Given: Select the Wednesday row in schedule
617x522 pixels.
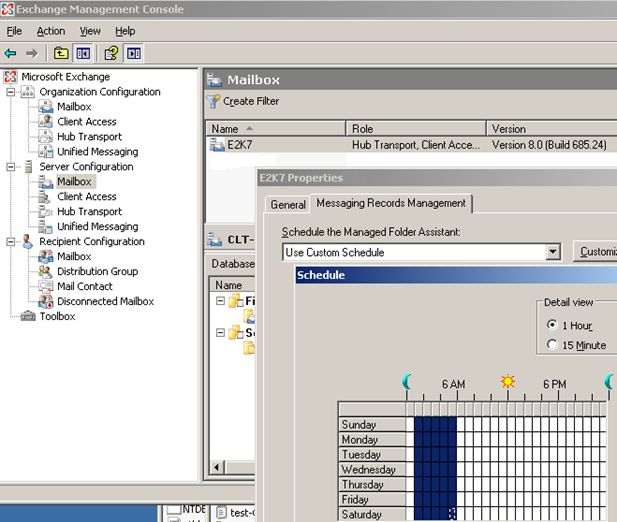Looking at the screenshot, I should pos(372,469).
